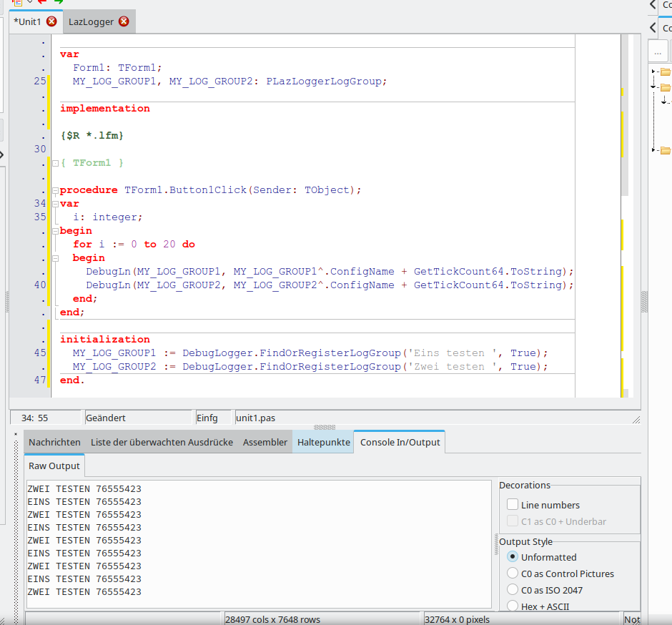Enable the Line numbers checkbox

click(512, 505)
